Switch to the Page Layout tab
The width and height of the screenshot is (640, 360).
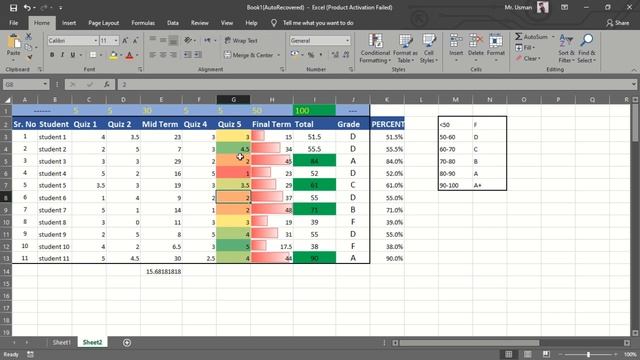click(104, 23)
